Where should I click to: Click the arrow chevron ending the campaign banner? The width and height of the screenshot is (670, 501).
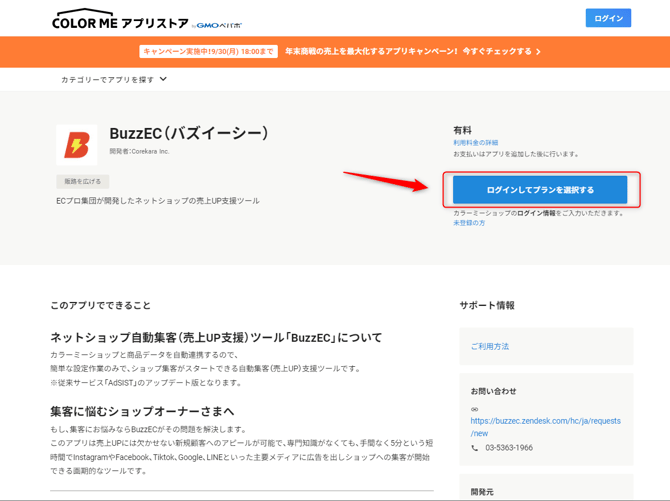538,52
